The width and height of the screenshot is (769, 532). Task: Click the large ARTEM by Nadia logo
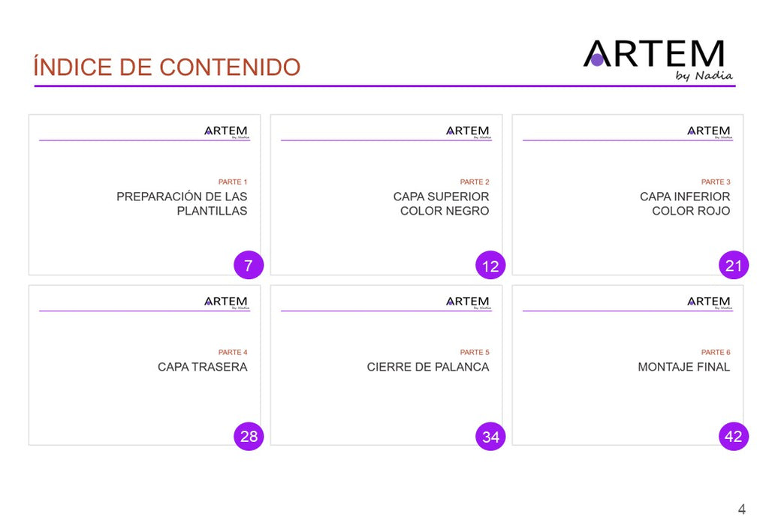(658, 60)
